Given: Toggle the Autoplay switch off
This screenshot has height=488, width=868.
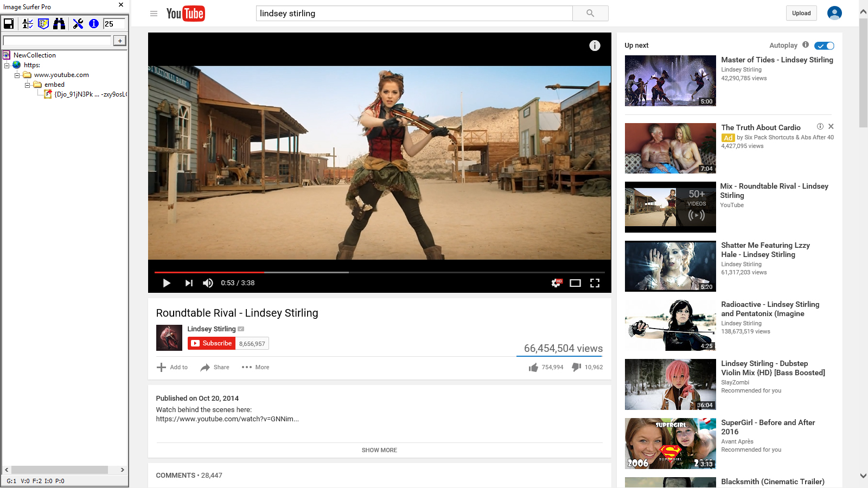Looking at the screenshot, I should 825,46.
